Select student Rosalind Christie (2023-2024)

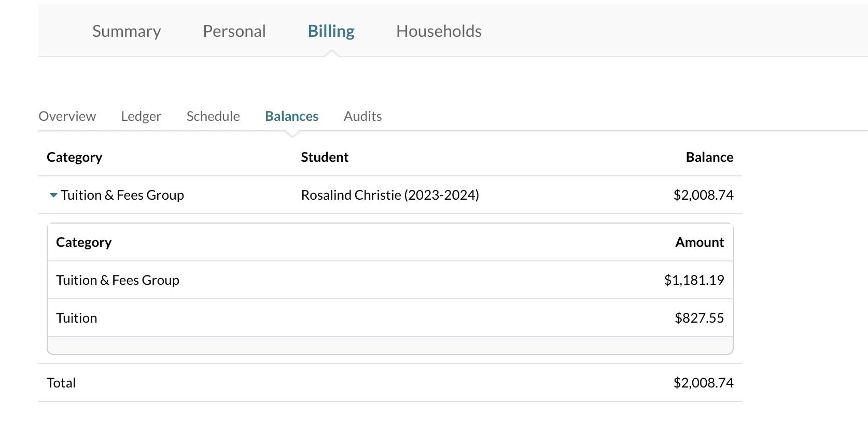[x=390, y=195]
